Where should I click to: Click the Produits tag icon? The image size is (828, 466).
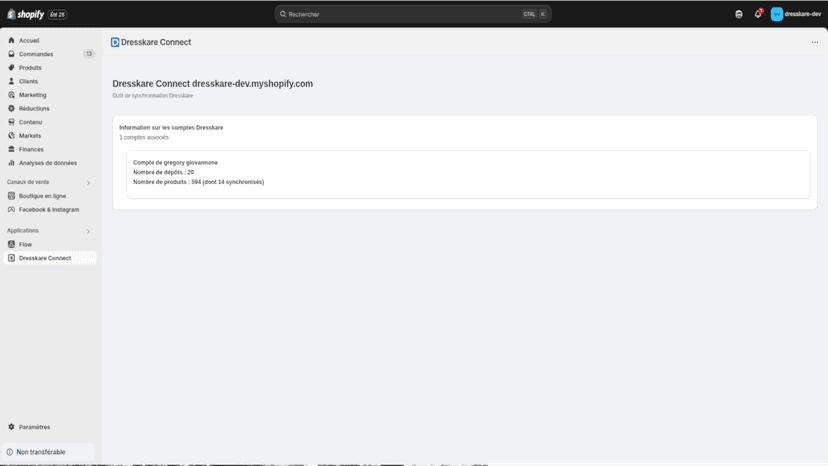coord(11,68)
